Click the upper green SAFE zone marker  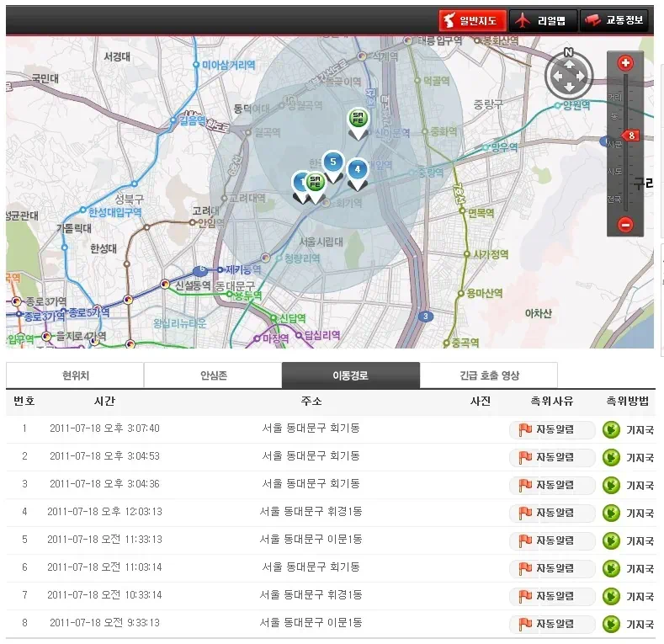click(x=359, y=120)
